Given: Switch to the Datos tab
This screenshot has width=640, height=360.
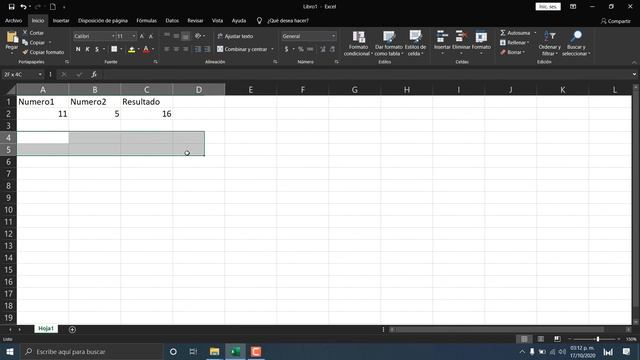Looking at the screenshot, I should (x=172, y=20).
